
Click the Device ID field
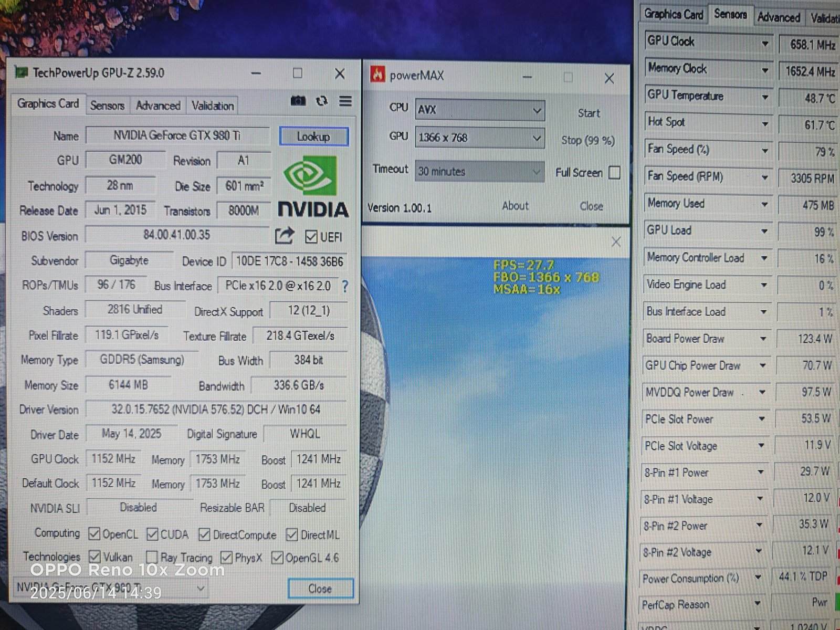(x=289, y=261)
